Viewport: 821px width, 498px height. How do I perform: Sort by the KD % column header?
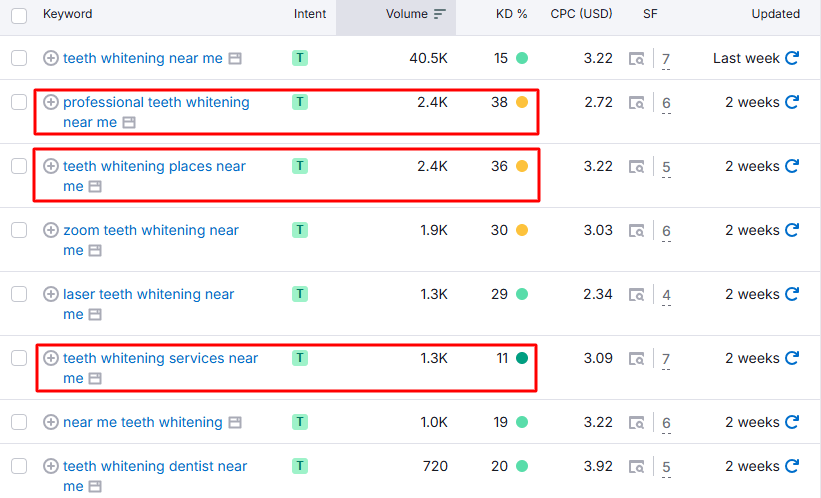click(511, 14)
